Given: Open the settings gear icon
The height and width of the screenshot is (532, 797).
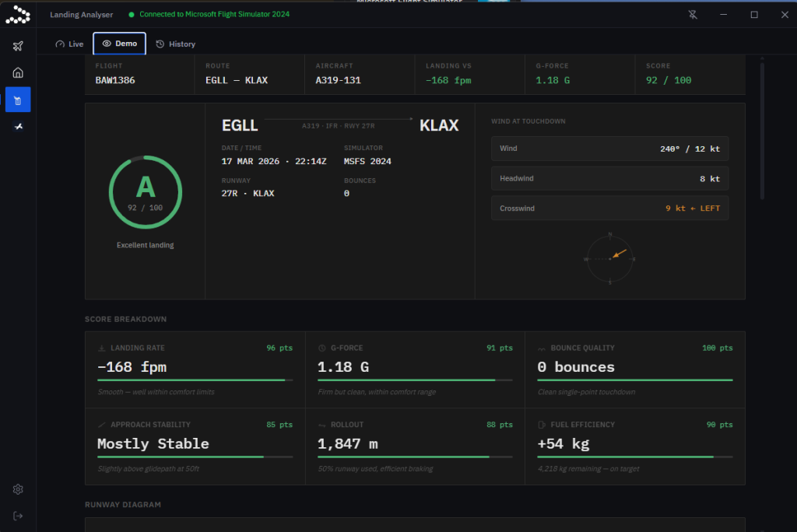Looking at the screenshot, I should click(x=18, y=489).
